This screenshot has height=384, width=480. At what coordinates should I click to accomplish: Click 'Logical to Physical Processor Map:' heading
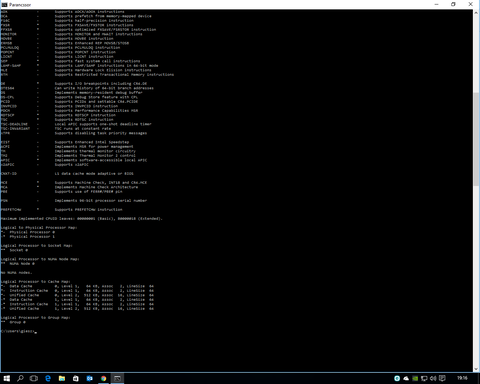pyautogui.click(x=39, y=228)
